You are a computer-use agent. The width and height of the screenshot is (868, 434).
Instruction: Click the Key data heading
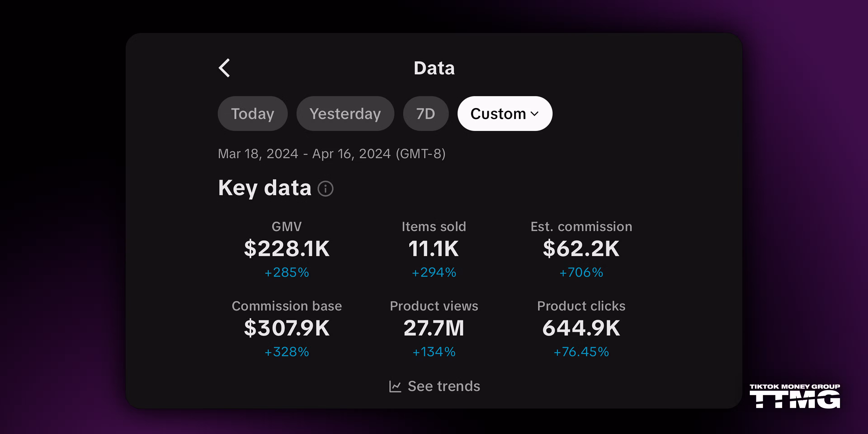[264, 188]
